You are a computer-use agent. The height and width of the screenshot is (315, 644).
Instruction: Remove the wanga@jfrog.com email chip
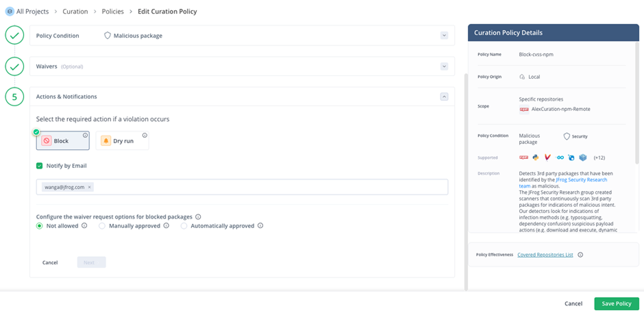point(89,187)
